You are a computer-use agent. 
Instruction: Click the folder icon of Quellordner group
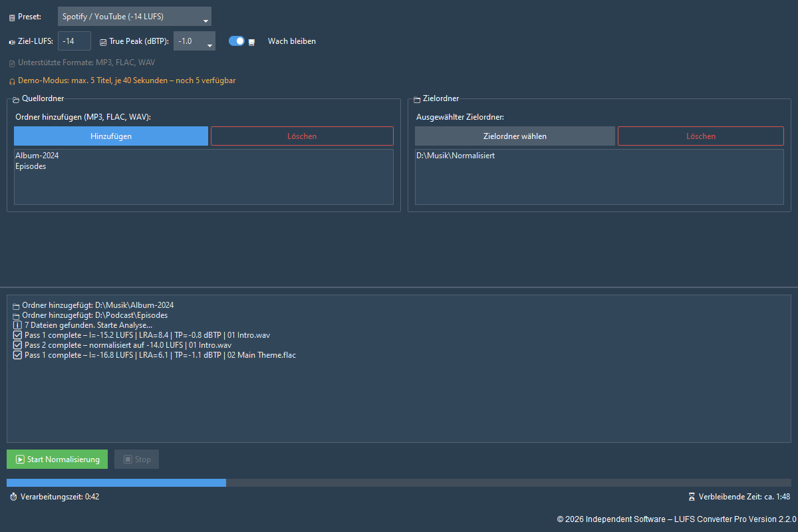(x=17, y=99)
